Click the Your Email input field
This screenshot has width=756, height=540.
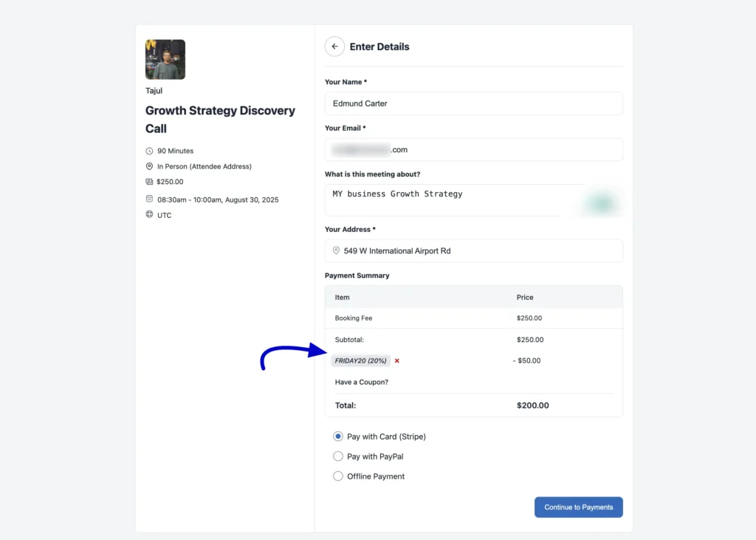click(473, 150)
